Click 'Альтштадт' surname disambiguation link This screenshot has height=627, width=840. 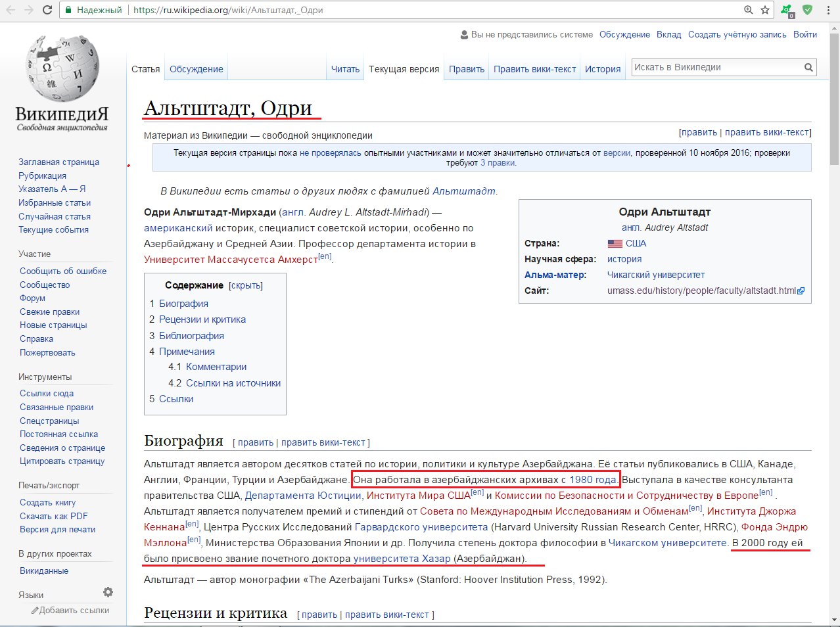pyautogui.click(x=464, y=191)
